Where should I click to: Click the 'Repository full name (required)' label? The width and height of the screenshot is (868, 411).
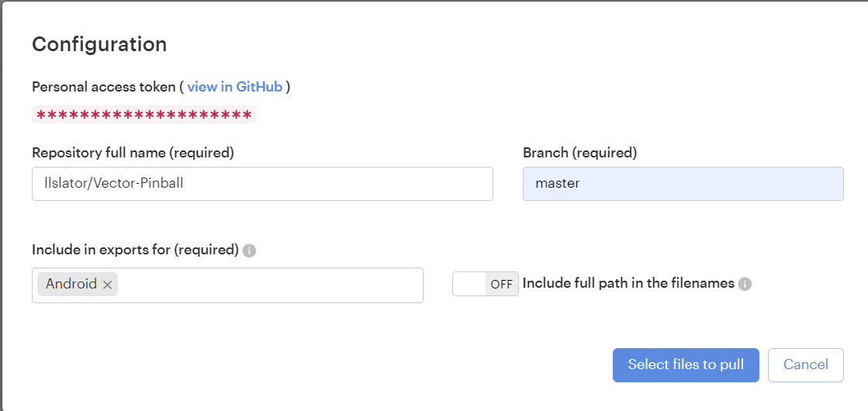[133, 153]
